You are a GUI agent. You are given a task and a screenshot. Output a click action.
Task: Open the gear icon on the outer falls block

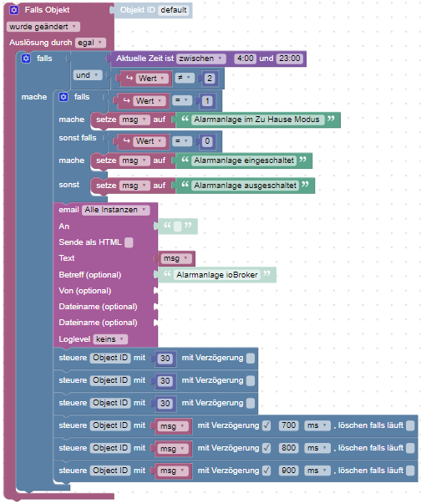click(x=26, y=59)
